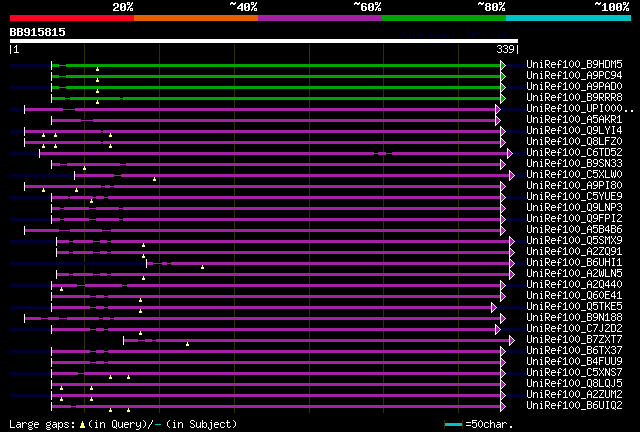Viewport: 640px width, 432px height.
Task: Open the UniRef100_B9SN33 hit label
Action: click(574, 164)
